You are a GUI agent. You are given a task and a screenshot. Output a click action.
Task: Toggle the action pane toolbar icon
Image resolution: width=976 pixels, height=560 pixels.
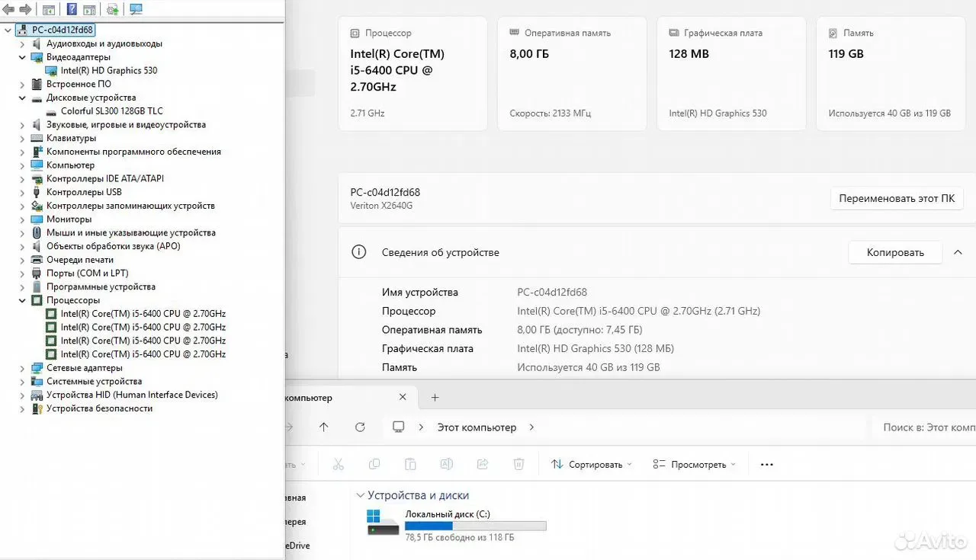coord(89,10)
